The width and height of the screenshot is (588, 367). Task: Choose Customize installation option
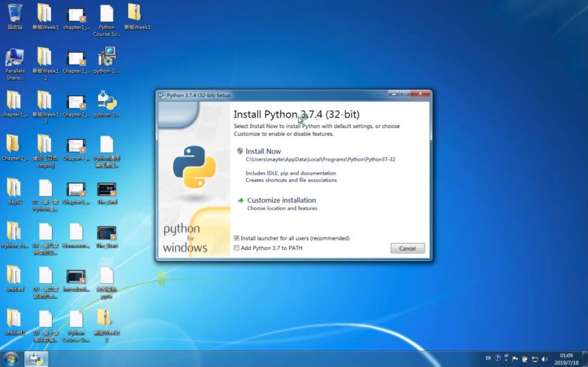(282, 200)
